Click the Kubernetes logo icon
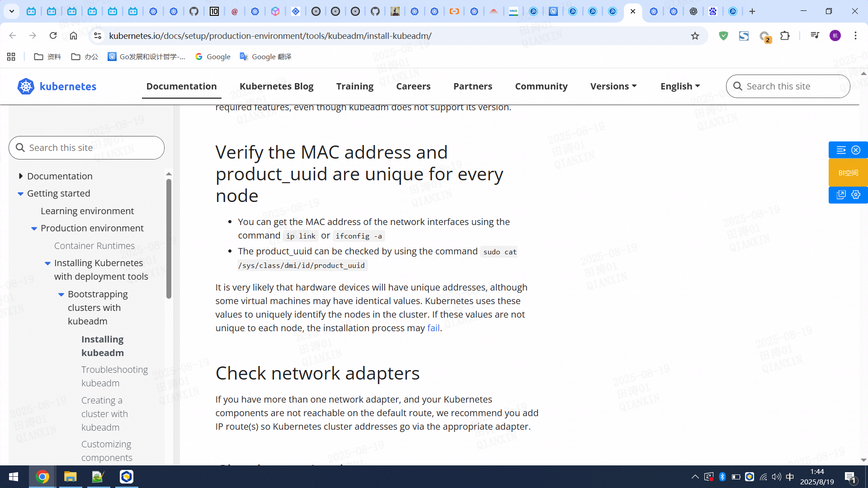 (x=26, y=86)
